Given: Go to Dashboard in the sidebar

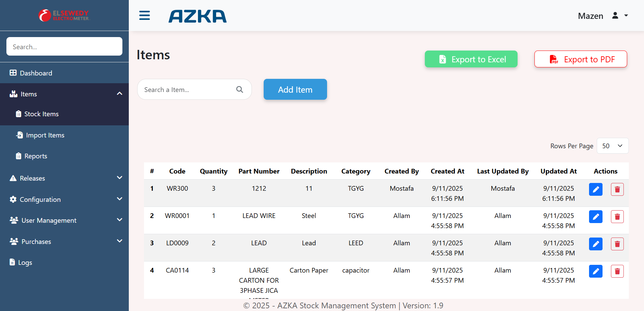Looking at the screenshot, I should [x=36, y=73].
